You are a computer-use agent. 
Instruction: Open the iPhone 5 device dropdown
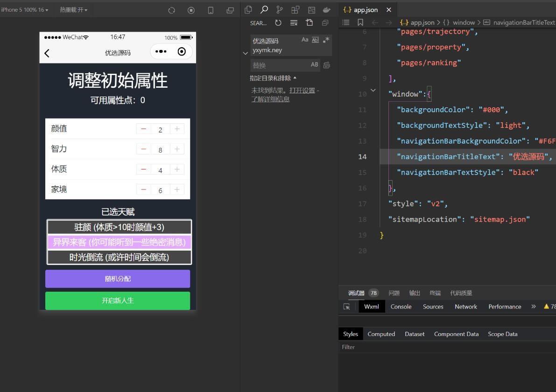24,10
